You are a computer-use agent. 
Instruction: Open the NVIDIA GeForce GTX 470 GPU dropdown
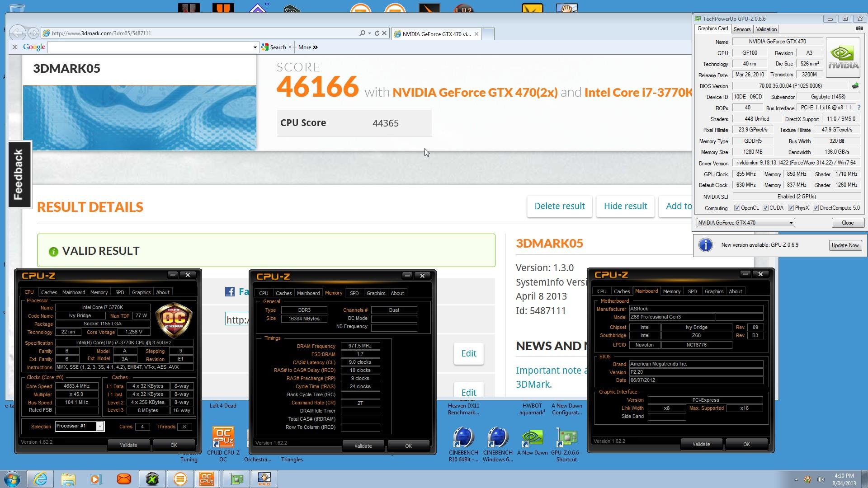point(745,223)
